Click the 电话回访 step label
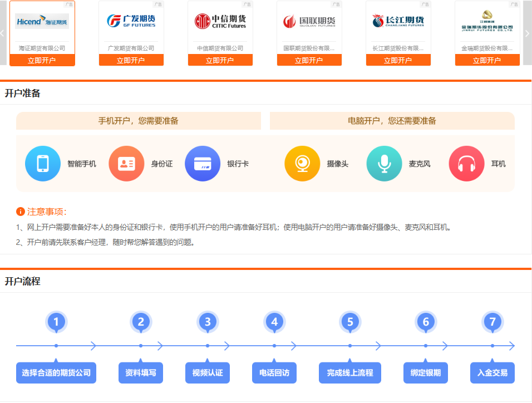532x403 pixels. pyautogui.click(x=274, y=373)
